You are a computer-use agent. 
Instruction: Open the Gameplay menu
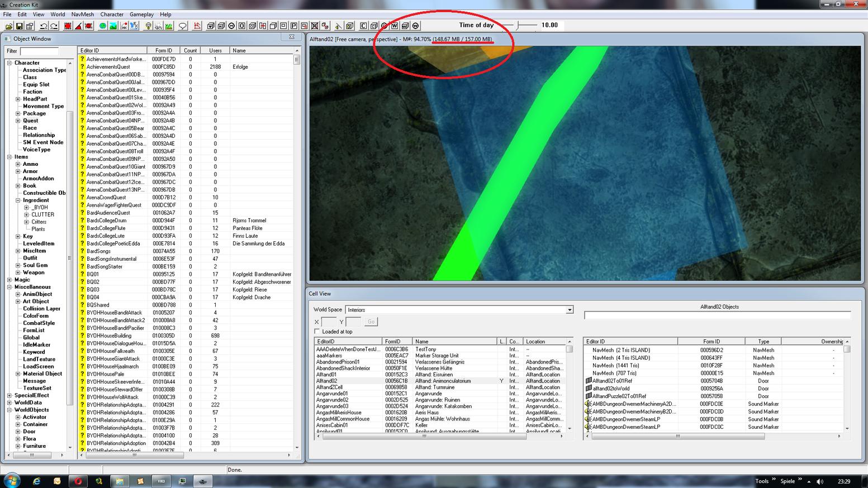(x=141, y=15)
